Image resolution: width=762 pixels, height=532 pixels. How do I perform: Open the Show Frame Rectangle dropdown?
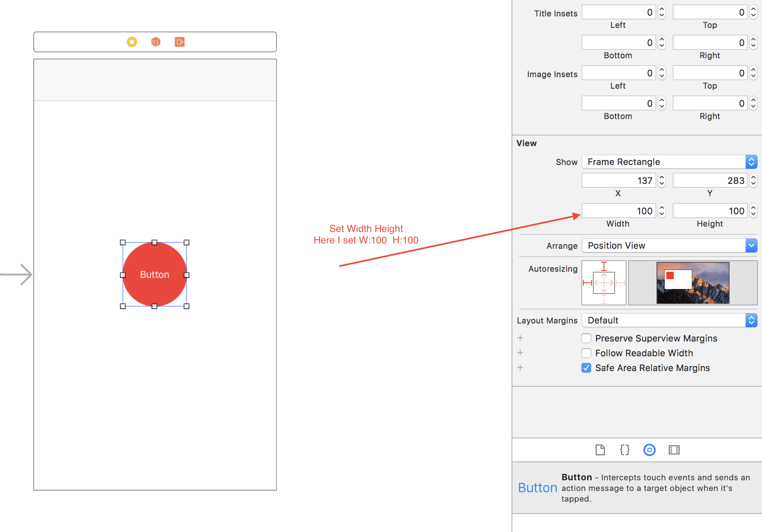[x=669, y=162]
